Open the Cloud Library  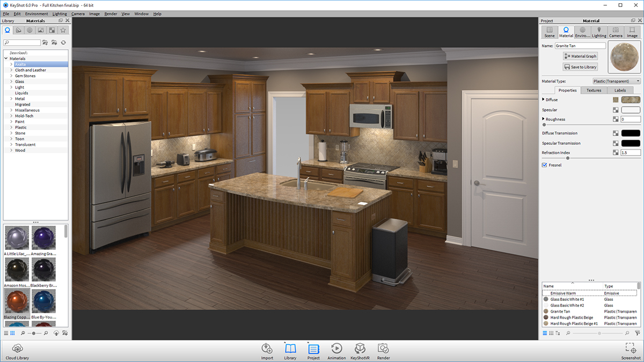[17, 350]
